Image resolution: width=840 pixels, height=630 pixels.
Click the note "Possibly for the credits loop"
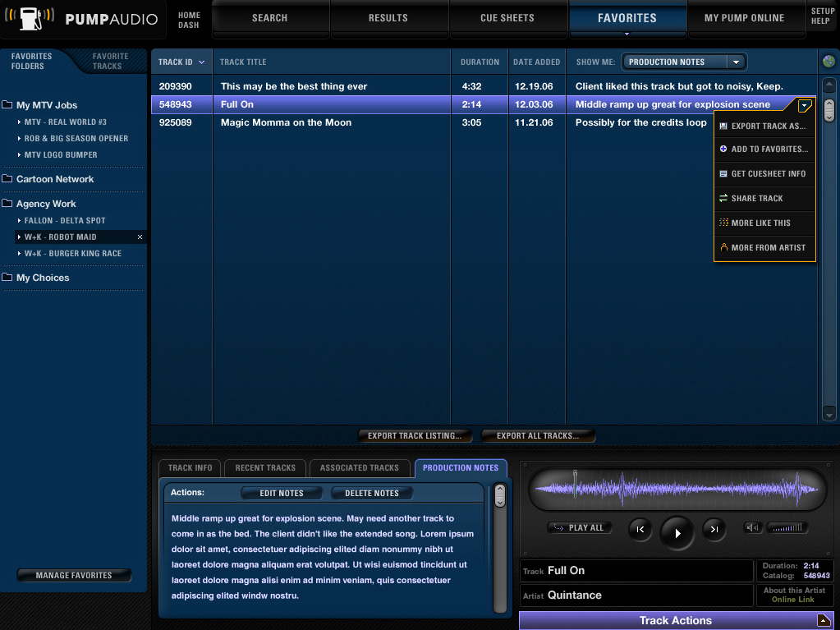tap(640, 122)
